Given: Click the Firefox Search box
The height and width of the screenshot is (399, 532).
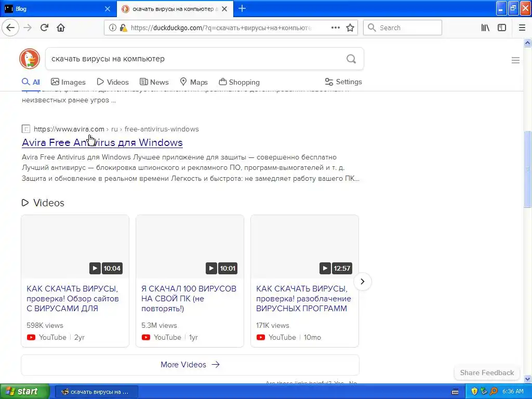Looking at the screenshot, I should [403, 28].
